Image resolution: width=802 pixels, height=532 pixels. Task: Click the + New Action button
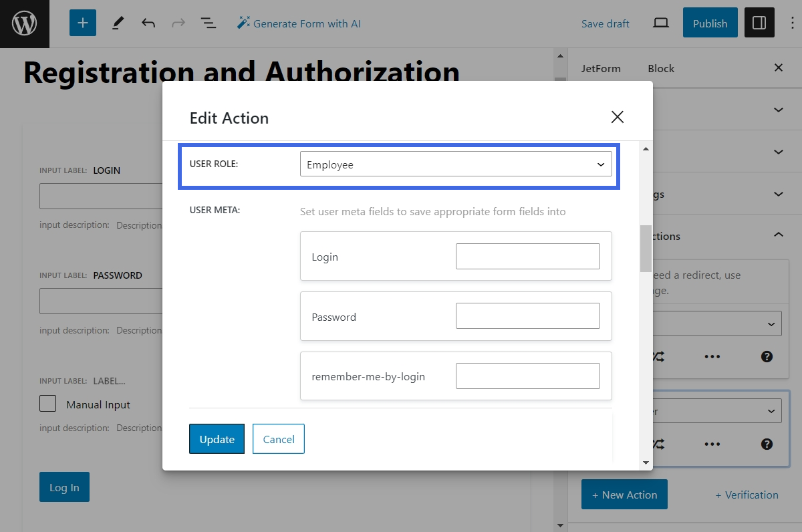click(x=624, y=495)
